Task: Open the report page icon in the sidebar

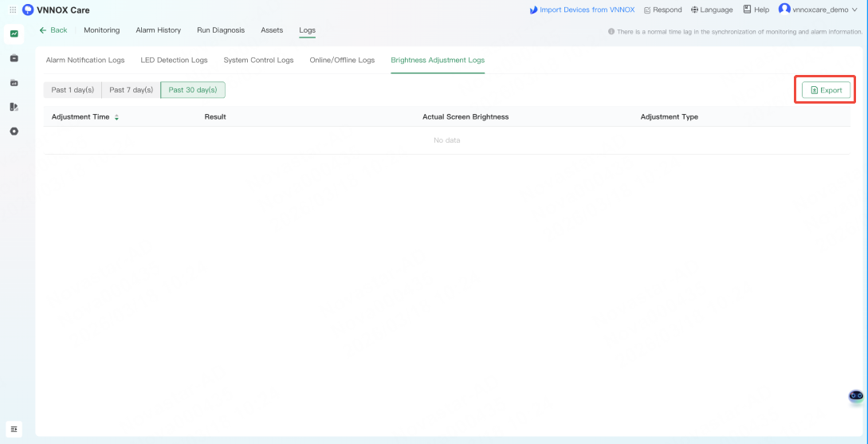Action: pos(14,107)
